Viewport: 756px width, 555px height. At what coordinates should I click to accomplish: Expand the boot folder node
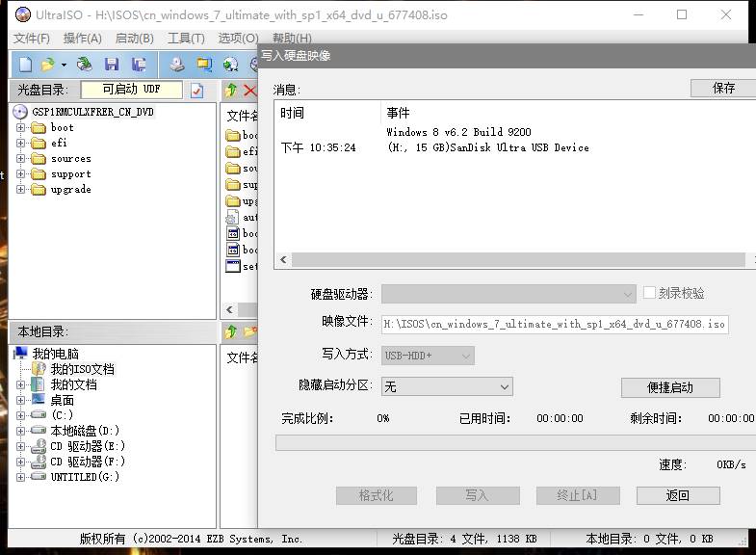[20, 128]
